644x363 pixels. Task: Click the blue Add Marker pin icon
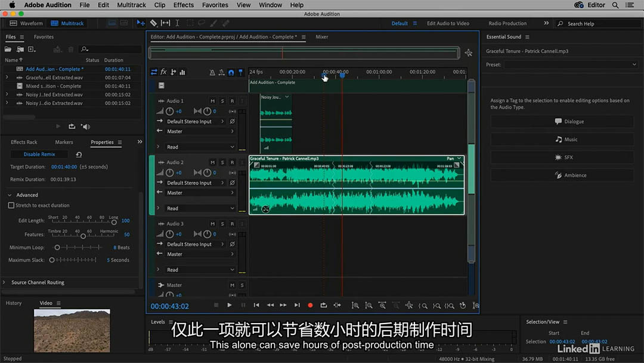[241, 72]
